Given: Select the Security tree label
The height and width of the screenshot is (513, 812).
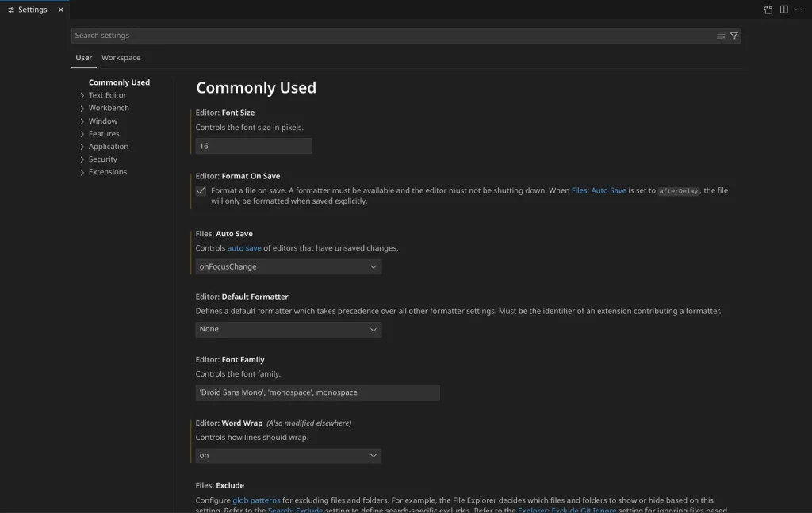Looking at the screenshot, I should coord(102,159).
